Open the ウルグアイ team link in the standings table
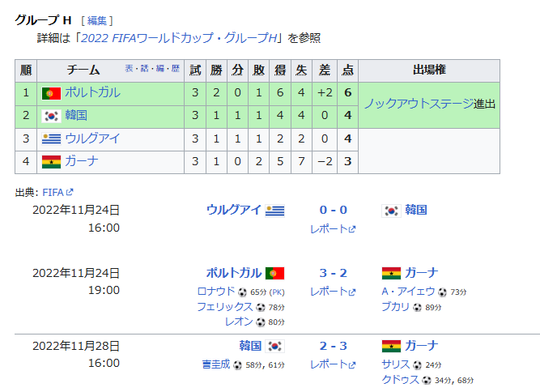Image resolution: width=540 pixels, height=392 pixels. 92,138
